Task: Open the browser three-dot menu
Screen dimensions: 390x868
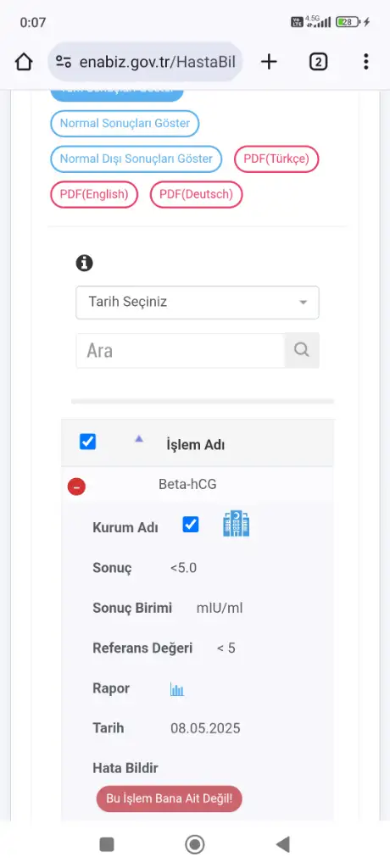Action: (365, 61)
